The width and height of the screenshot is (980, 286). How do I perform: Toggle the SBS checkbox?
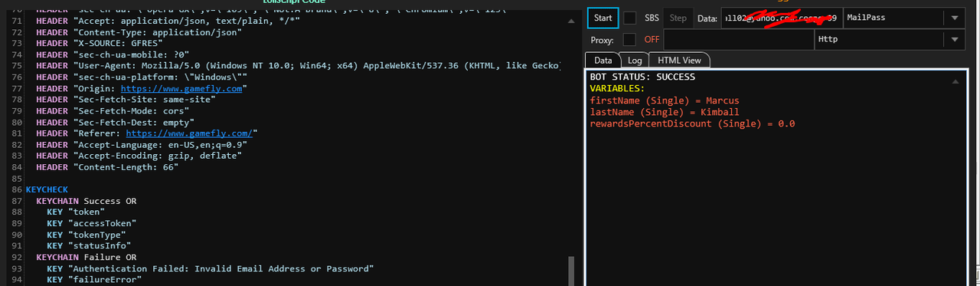coord(629,18)
